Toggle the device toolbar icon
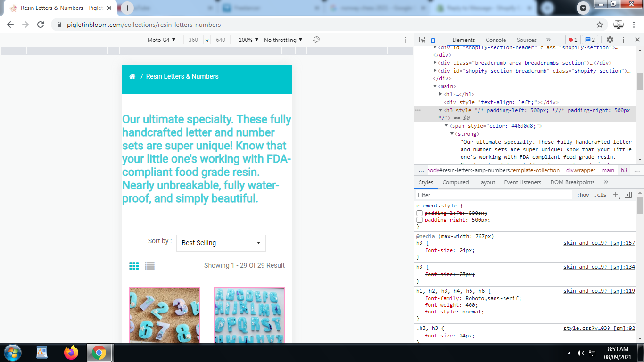The width and height of the screenshot is (644, 362). (435, 40)
